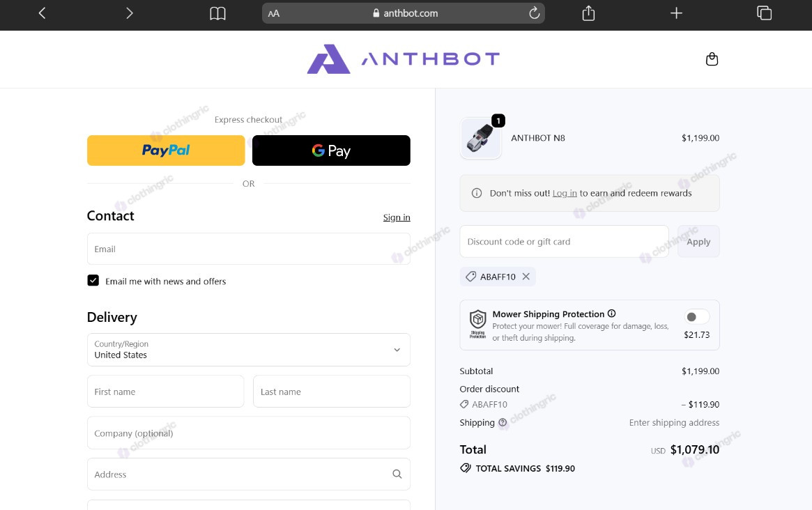812x510 pixels.
Task: Focus the Discount code or gift card field
Action: (564, 241)
